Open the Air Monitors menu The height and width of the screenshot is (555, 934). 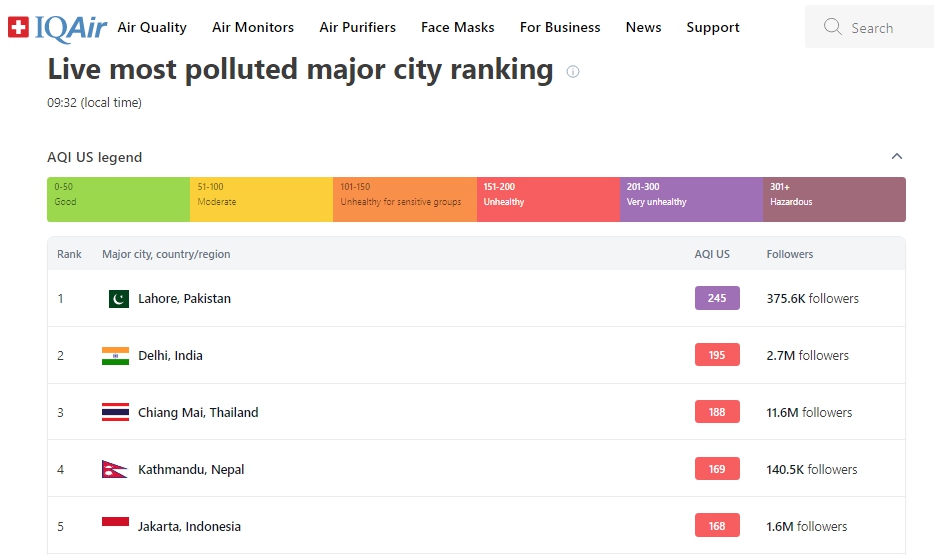coord(253,27)
